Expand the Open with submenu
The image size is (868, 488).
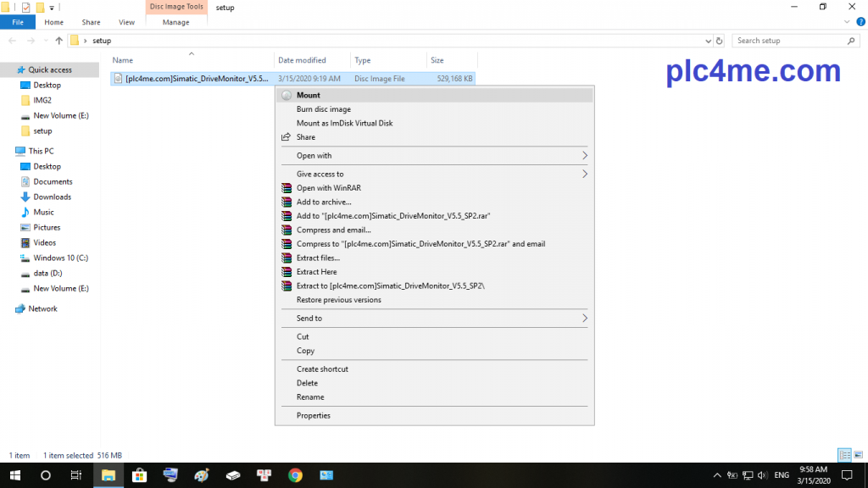[x=584, y=156]
